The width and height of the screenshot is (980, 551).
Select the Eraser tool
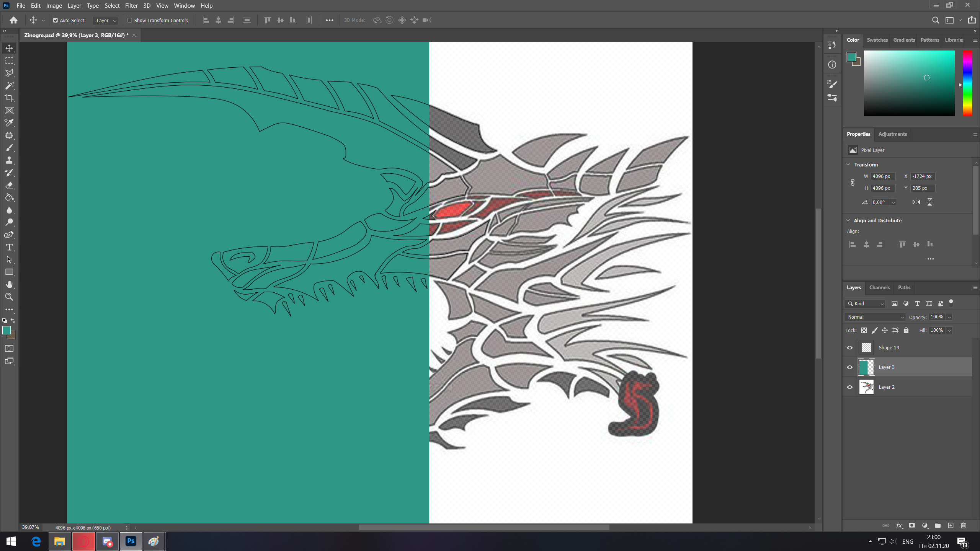(9, 185)
